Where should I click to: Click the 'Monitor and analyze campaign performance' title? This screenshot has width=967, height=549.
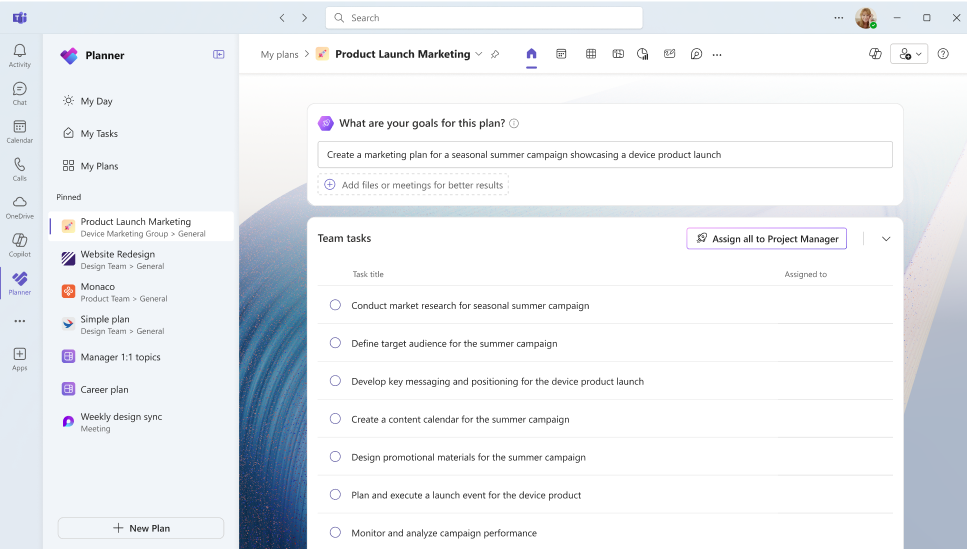click(444, 533)
